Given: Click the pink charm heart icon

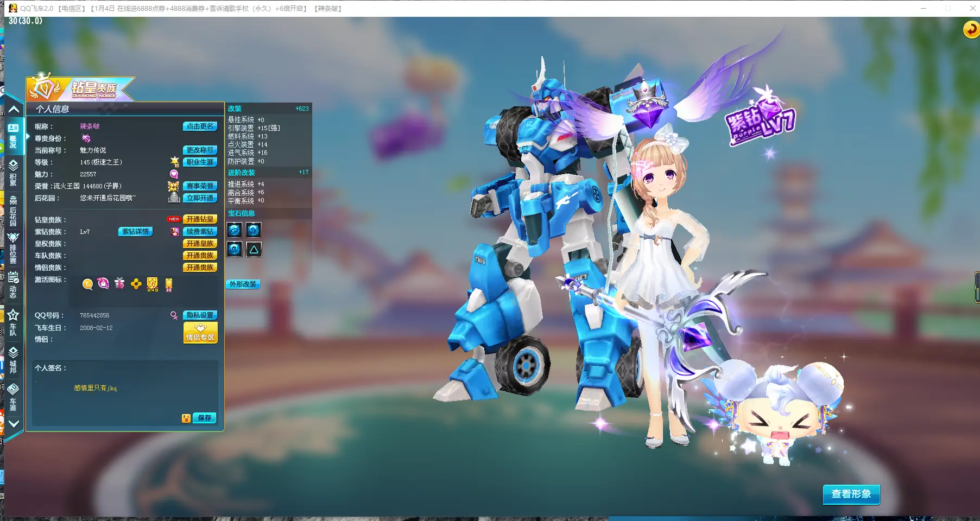Looking at the screenshot, I should click(174, 174).
